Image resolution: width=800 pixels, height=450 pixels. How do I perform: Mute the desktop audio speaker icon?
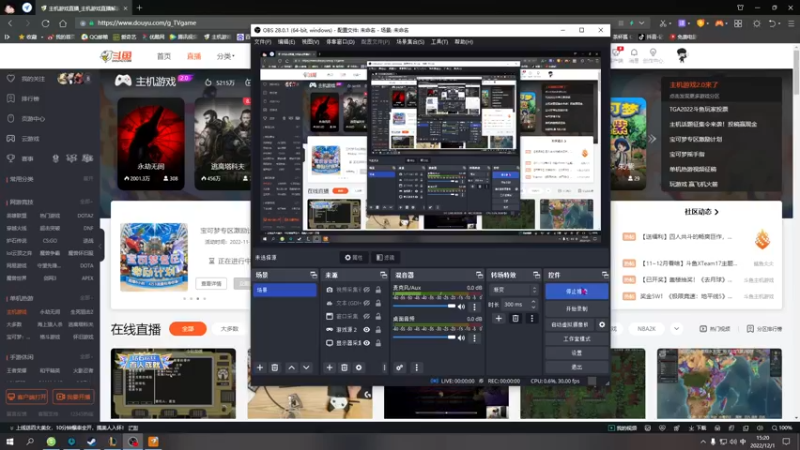461,338
